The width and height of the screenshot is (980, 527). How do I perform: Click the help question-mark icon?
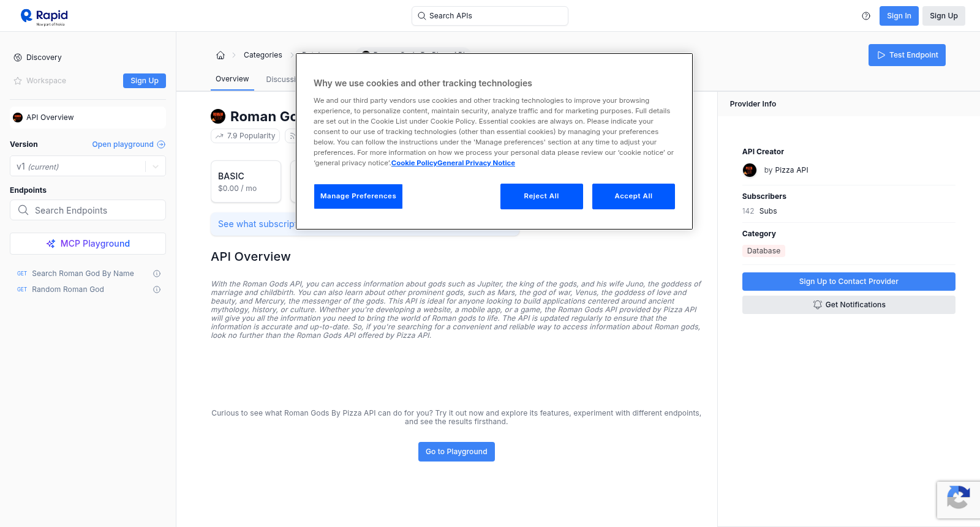tap(866, 16)
